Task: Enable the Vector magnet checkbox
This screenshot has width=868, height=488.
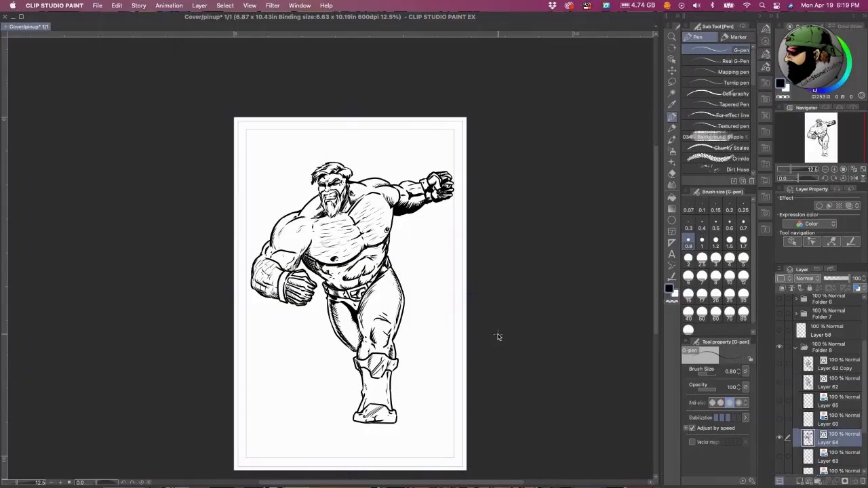Action: (x=692, y=442)
